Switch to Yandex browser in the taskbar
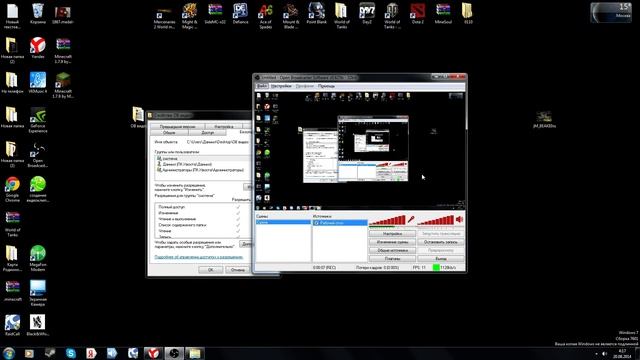Viewport: 640px width, 360px height. coord(153,353)
